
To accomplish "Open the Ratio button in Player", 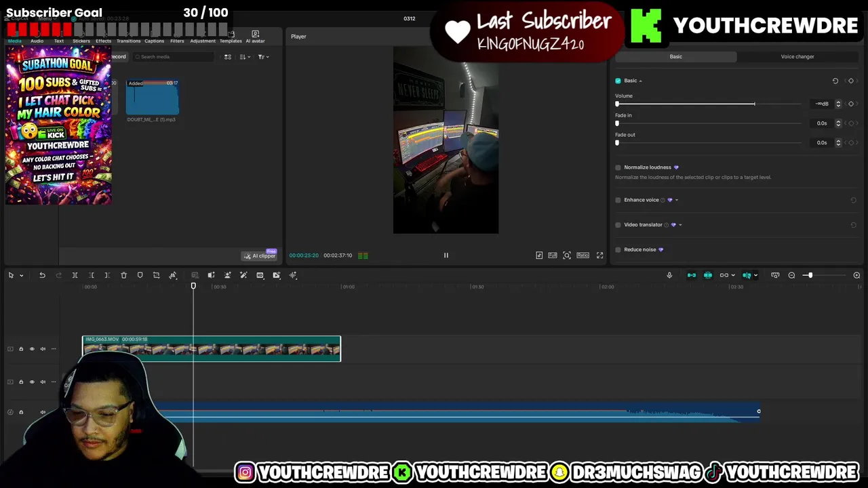I will point(583,256).
